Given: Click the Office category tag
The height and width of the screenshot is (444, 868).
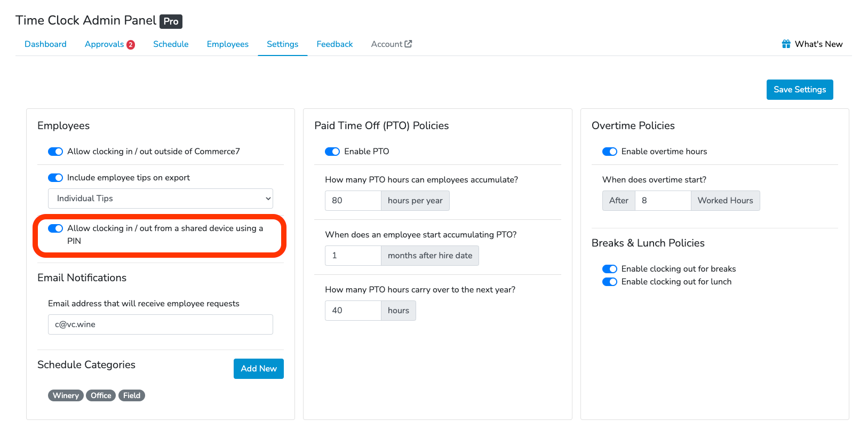Looking at the screenshot, I should [101, 395].
